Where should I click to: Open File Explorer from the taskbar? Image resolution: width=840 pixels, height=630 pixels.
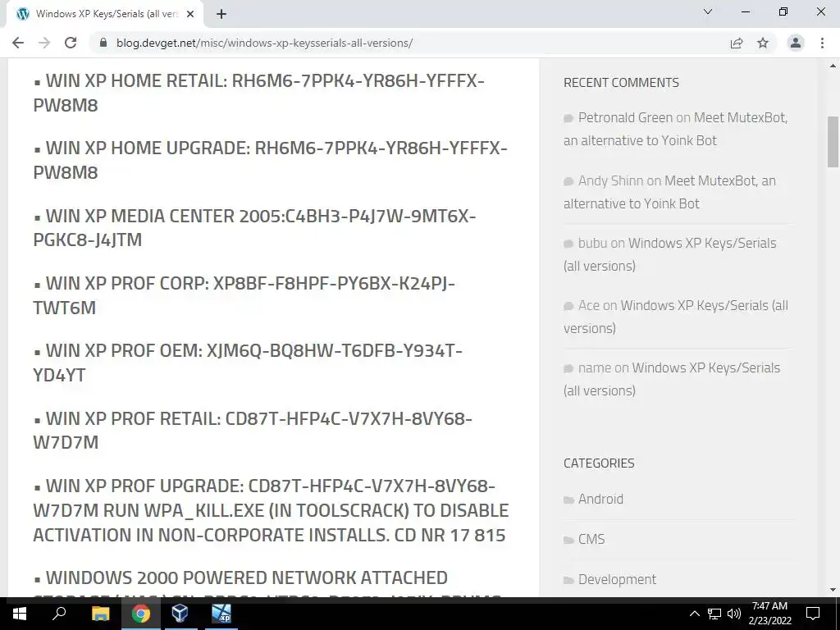(x=101, y=614)
